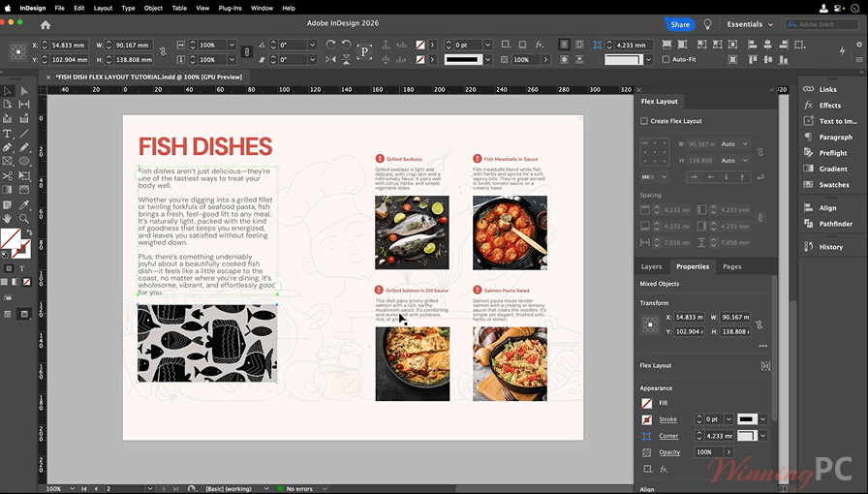Activate the Type tool

(8, 134)
